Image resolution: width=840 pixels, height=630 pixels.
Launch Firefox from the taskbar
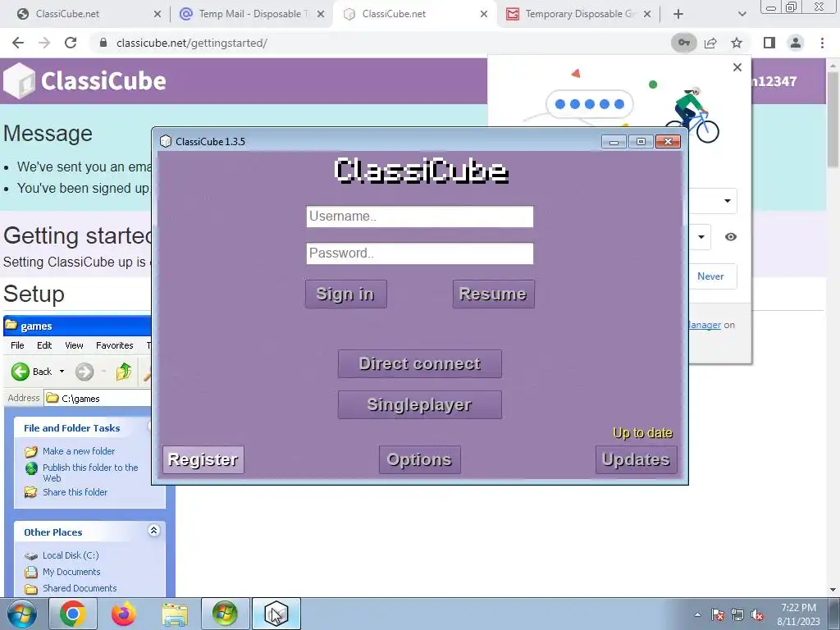124,614
